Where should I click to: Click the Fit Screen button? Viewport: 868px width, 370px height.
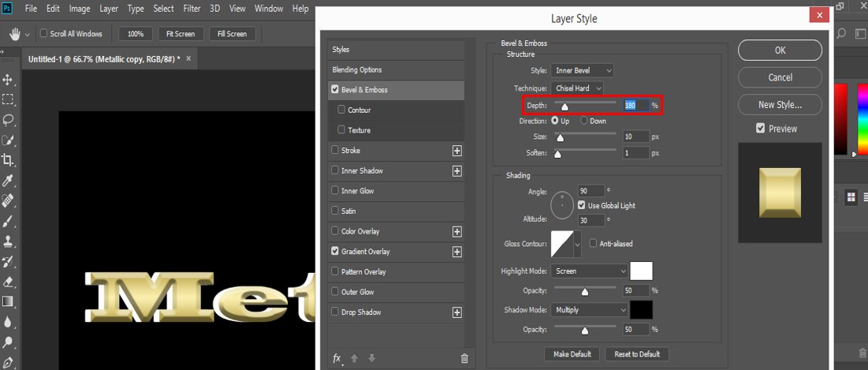[181, 34]
